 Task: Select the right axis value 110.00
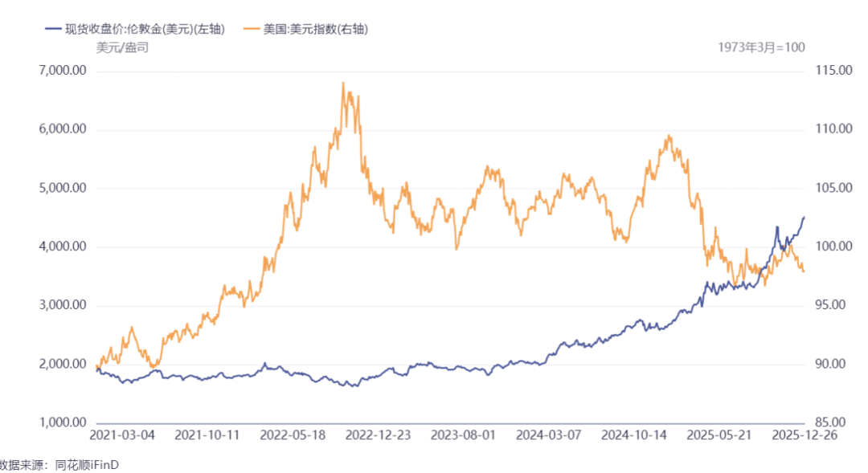point(833,129)
